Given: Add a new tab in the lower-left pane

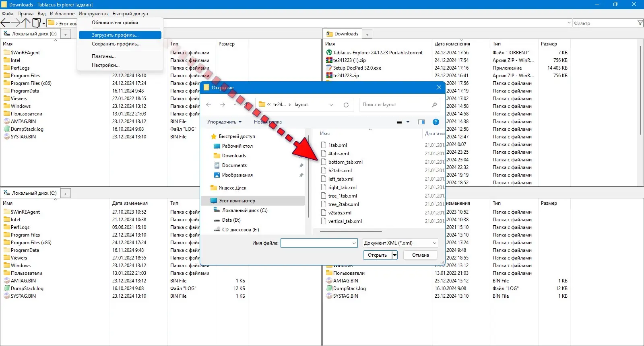Looking at the screenshot, I should click(66, 194).
